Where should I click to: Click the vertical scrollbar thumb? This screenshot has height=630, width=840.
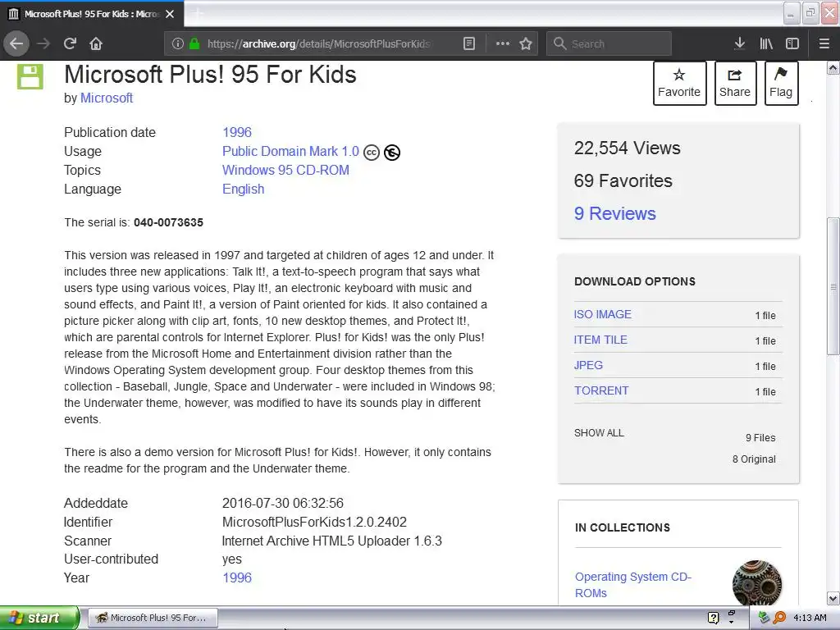click(833, 286)
